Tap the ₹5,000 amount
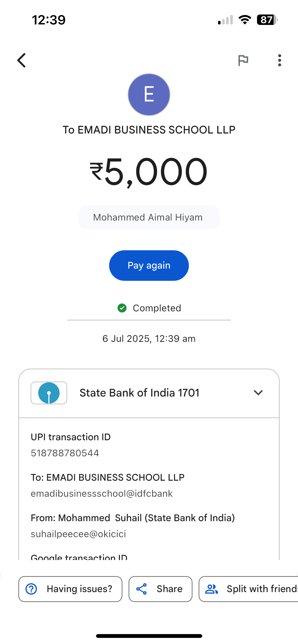Screen dimensions: 298x644 click(x=149, y=171)
